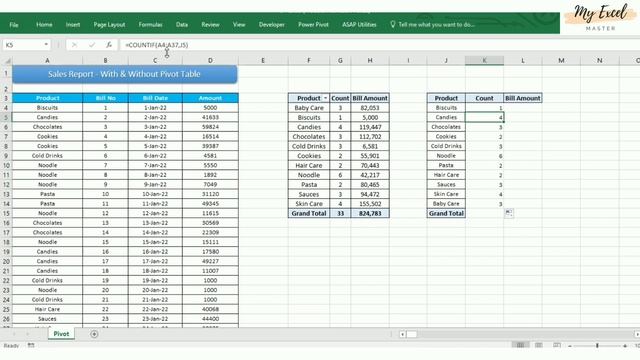This screenshot has width=640, height=360.
Task: Open the Formulas ribbon tab
Action: [x=151, y=24]
